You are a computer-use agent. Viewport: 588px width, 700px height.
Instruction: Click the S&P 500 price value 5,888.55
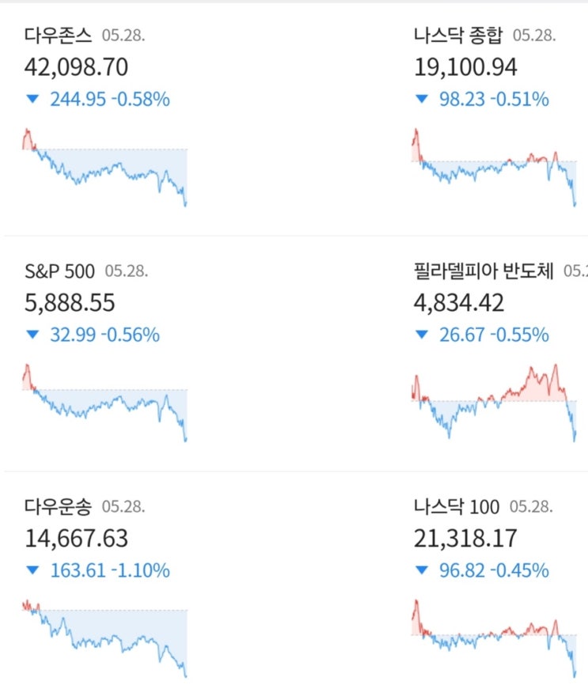click(x=70, y=303)
